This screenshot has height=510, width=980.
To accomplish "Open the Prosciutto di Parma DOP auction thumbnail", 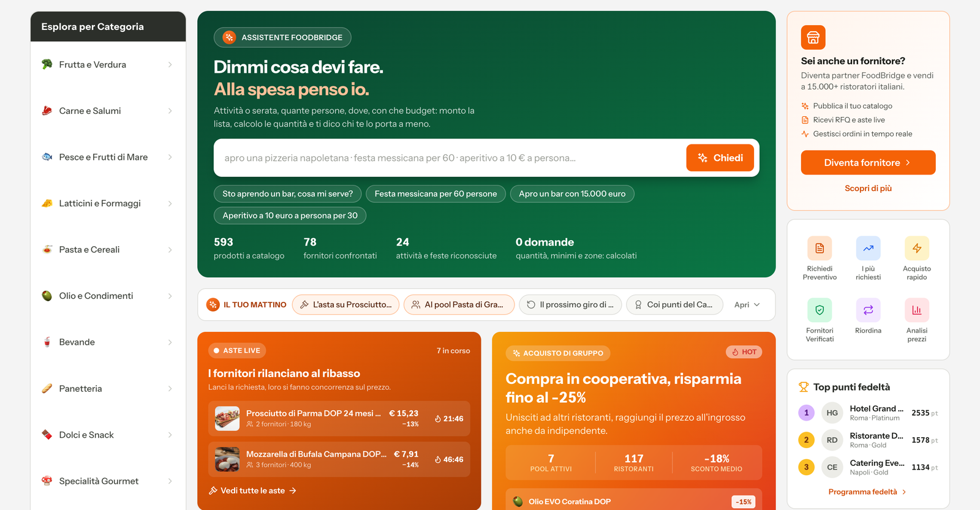I will click(x=227, y=419).
